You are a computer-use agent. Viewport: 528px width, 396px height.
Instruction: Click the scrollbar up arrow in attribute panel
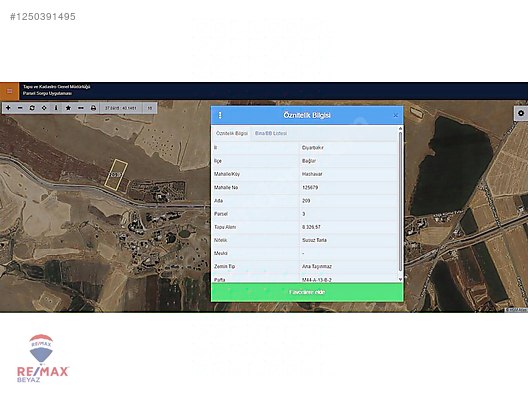coord(400,129)
